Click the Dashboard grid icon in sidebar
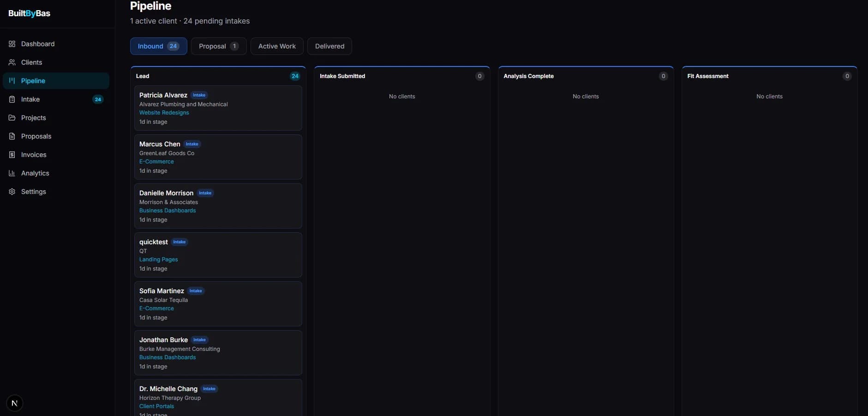This screenshot has width=868, height=416. (x=12, y=44)
